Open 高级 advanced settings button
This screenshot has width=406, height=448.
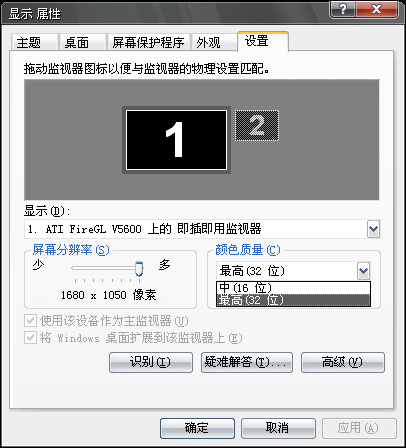click(x=343, y=362)
